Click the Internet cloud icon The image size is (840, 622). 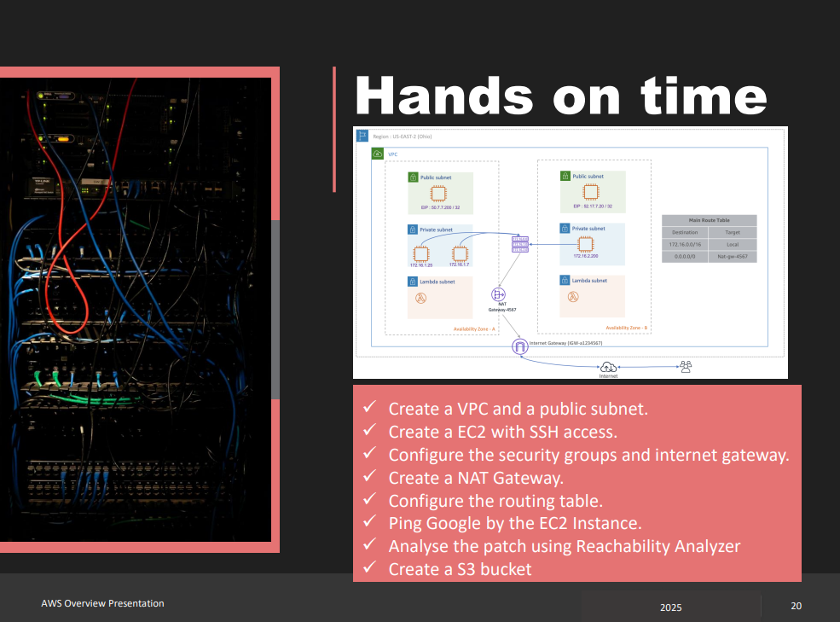(608, 367)
